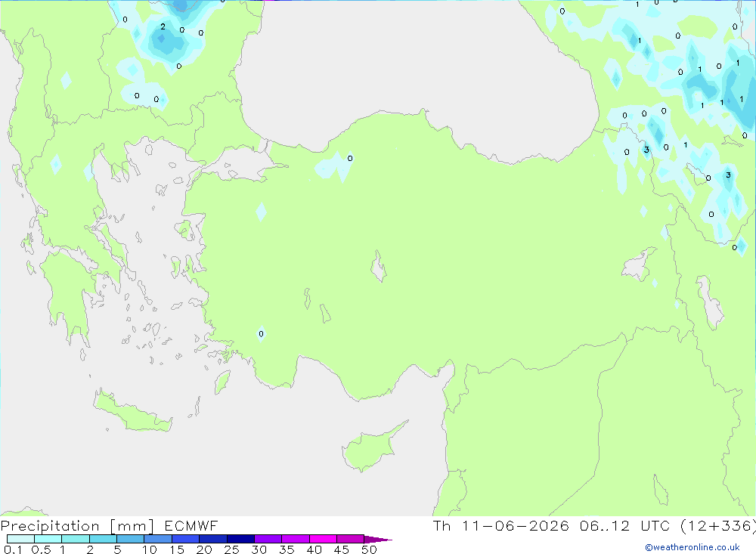Click the '06..12 UTC' time range
The height and width of the screenshot is (554, 756).
pyautogui.click(x=624, y=525)
